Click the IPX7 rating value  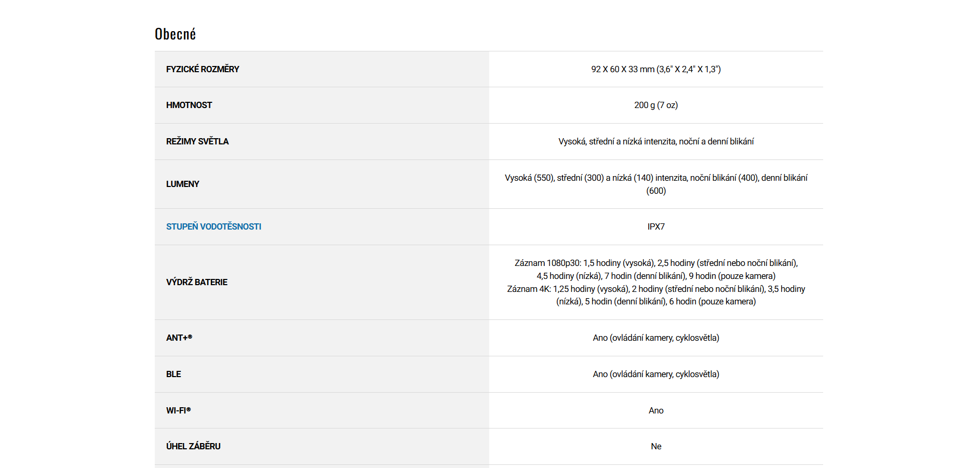tap(655, 226)
